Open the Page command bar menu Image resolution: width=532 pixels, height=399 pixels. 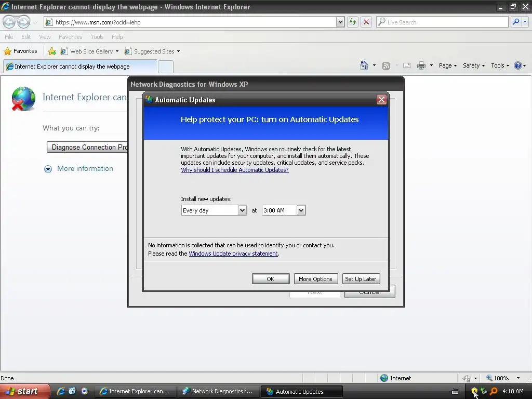tap(447, 65)
